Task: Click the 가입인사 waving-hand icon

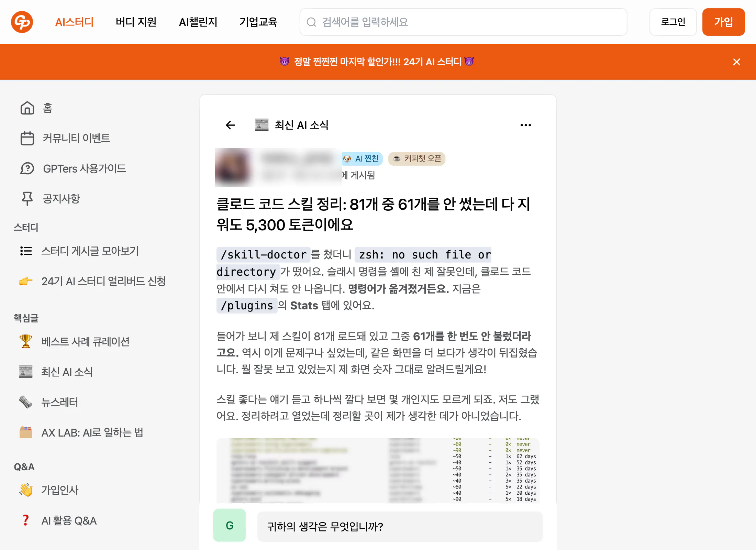Action: (x=26, y=490)
